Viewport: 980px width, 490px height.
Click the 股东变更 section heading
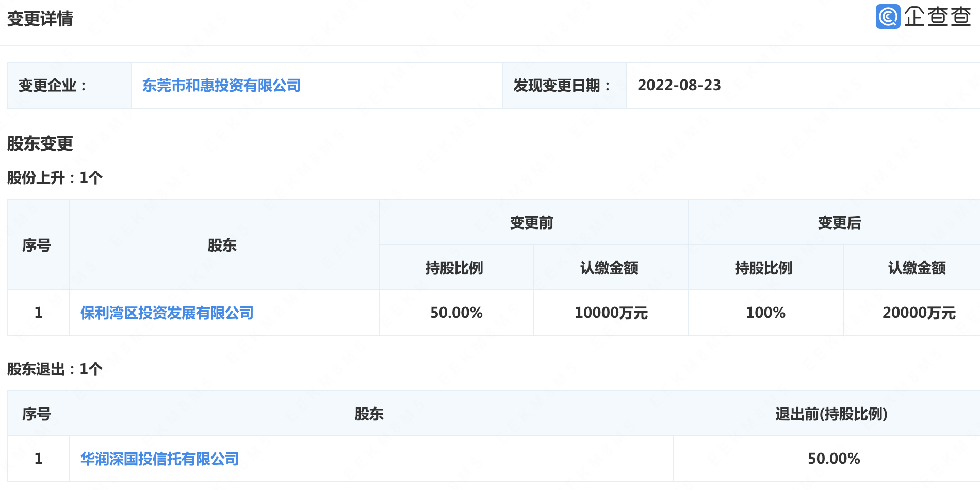pos(40,143)
